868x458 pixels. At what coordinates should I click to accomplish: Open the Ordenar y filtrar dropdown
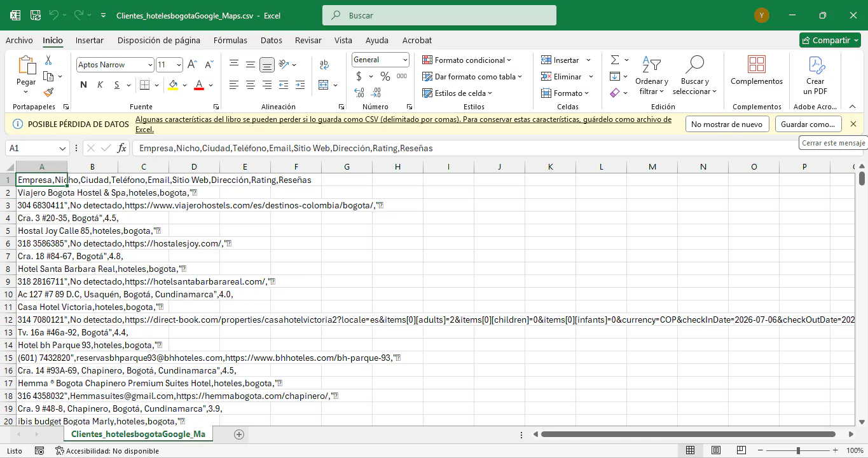tap(651, 76)
